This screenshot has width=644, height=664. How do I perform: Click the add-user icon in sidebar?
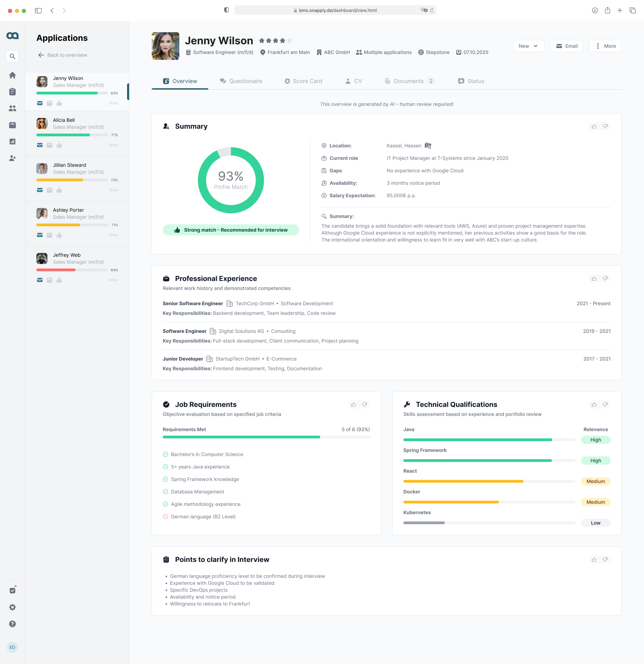(x=12, y=158)
